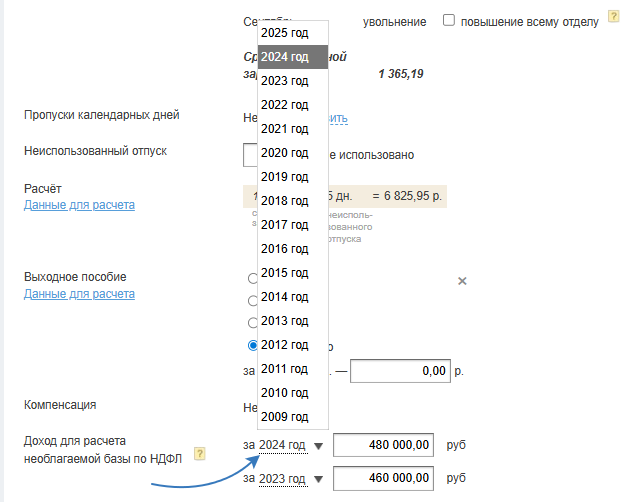Open 'Данные для расчета' link under Расчёт
This screenshot has width=635, height=502.
click(x=79, y=205)
